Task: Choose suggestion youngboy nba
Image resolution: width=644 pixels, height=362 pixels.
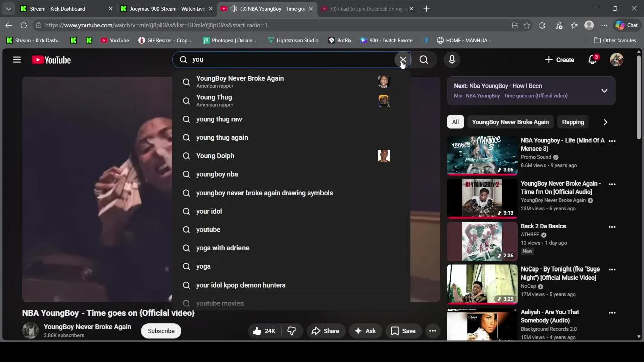Action: click(291, 174)
